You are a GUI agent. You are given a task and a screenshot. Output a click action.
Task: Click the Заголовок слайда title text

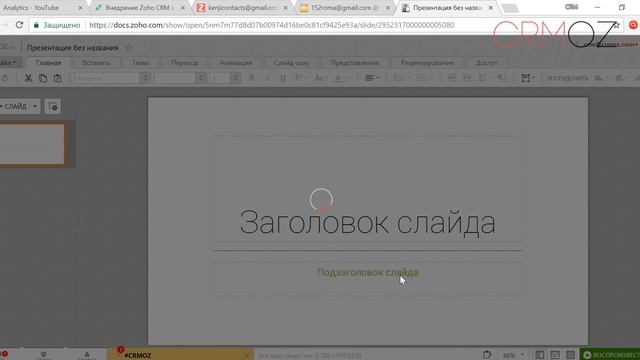(x=367, y=222)
